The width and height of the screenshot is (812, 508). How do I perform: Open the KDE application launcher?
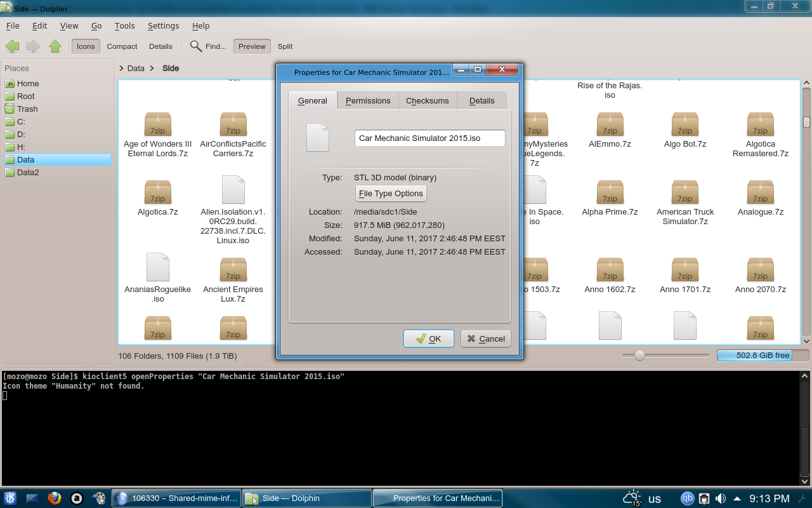[10, 498]
